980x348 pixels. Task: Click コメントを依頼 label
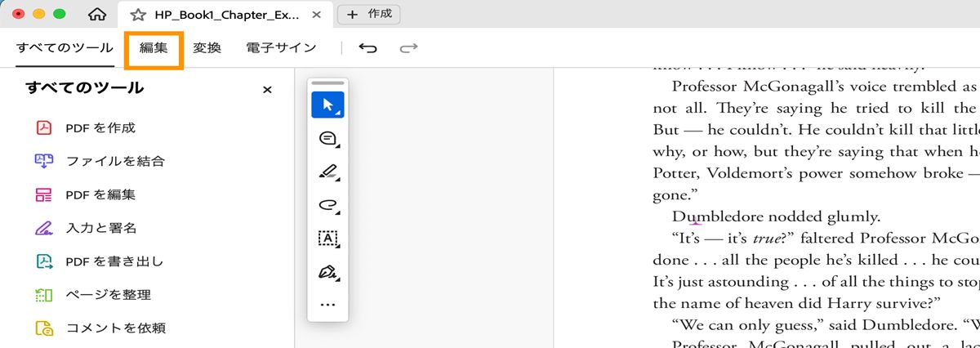[x=116, y=328]
